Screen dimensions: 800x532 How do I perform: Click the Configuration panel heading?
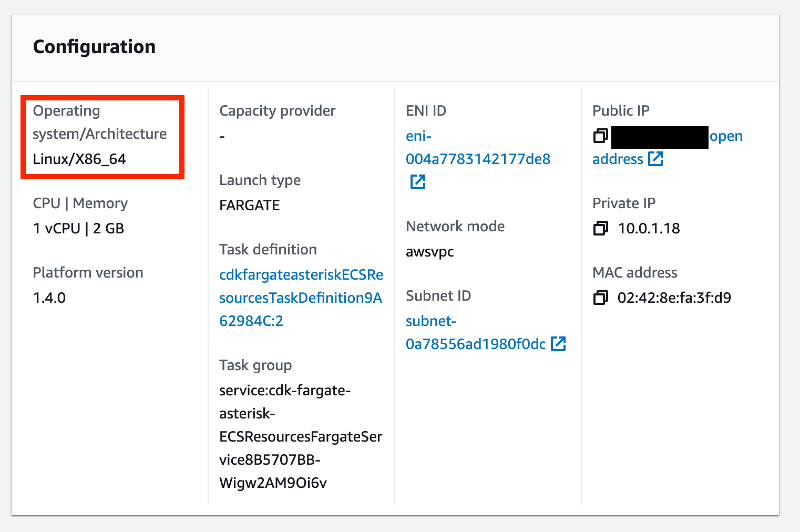(94, 47)
